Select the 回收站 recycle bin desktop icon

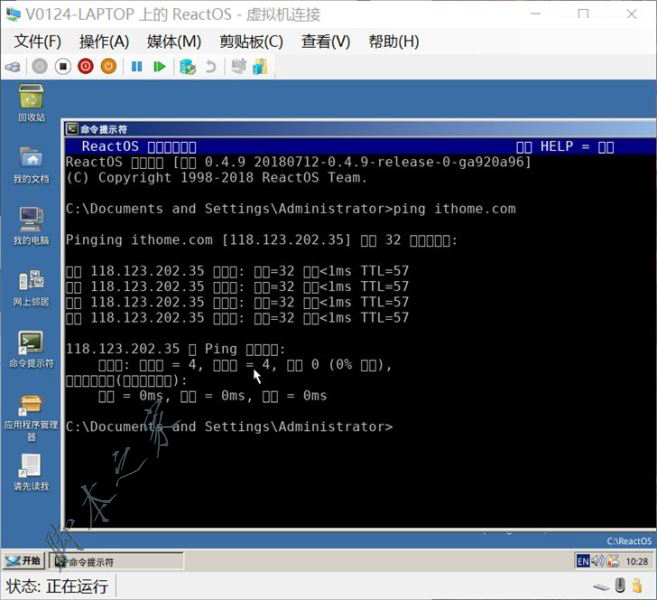pos(31,98)
